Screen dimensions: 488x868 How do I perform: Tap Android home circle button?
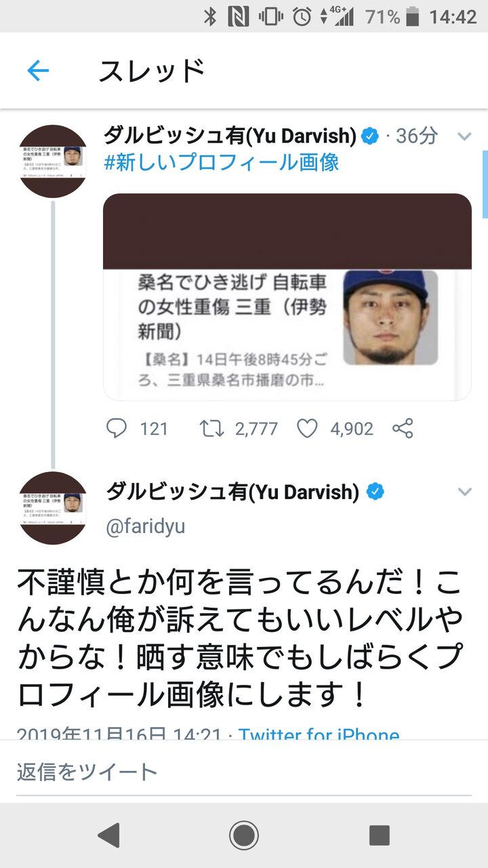244,835
